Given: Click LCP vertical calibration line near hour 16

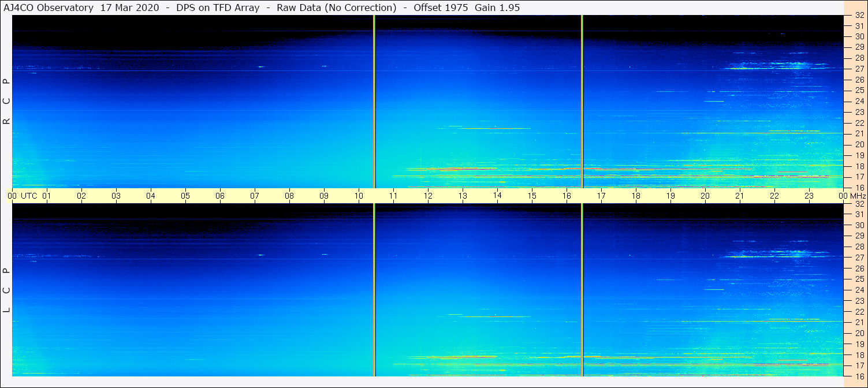Looking at the screenshot, I should click(582, 290).
